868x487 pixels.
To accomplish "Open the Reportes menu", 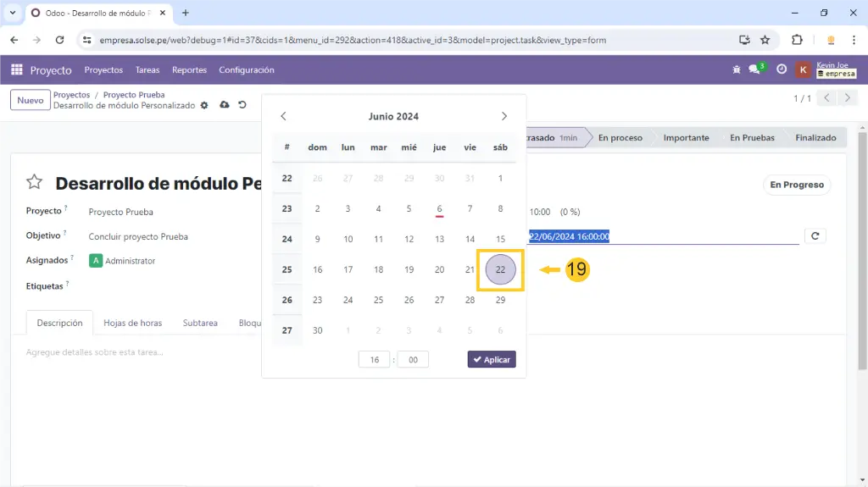I will tap(189, 70).
